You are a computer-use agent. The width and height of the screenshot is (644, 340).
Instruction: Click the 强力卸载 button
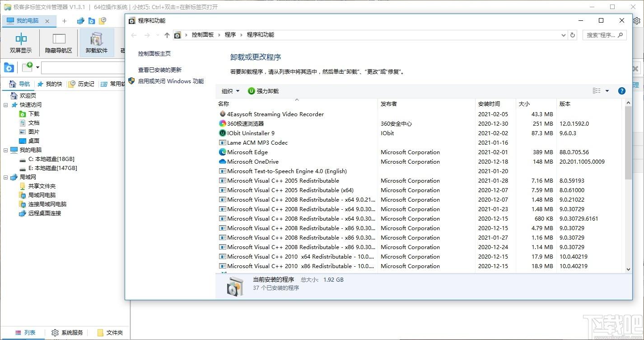pos(263,91)
